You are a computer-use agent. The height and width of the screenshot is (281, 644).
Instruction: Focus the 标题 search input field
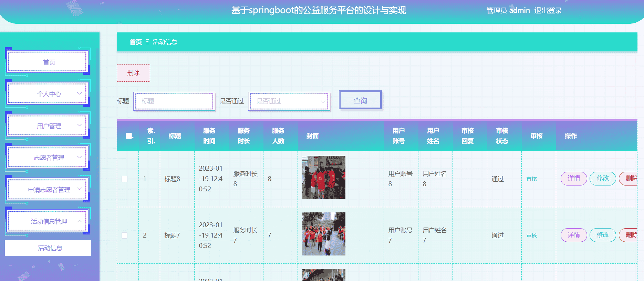[x=174, y=101]
